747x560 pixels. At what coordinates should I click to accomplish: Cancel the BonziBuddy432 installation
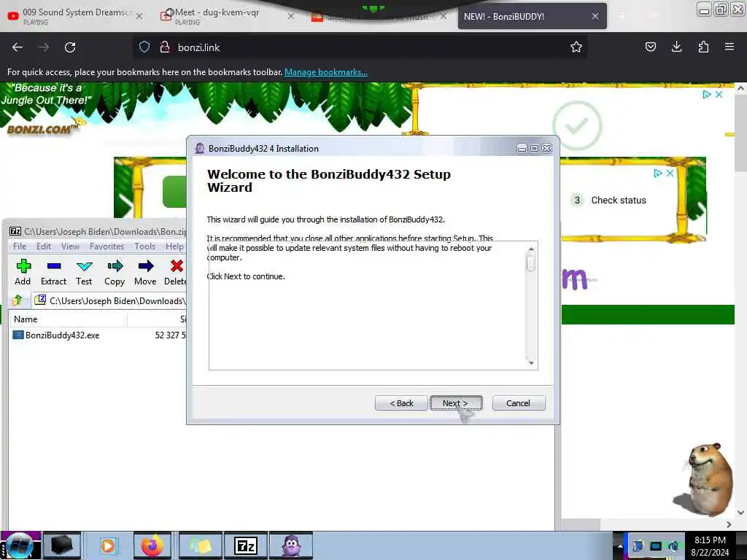pyautogui.click(x=519, y=402)
